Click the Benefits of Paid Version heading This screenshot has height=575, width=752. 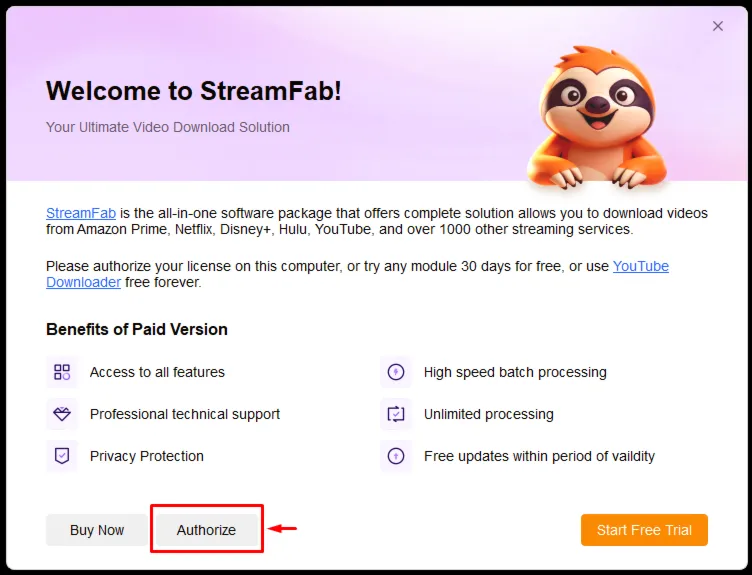point(137,329)
